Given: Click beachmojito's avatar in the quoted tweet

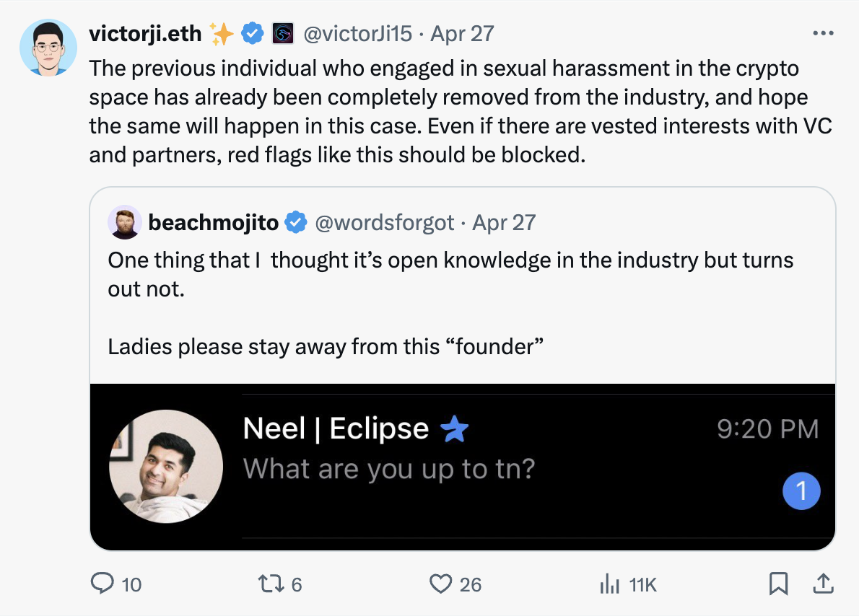Looking at the screenshot, I should (125, 222).
